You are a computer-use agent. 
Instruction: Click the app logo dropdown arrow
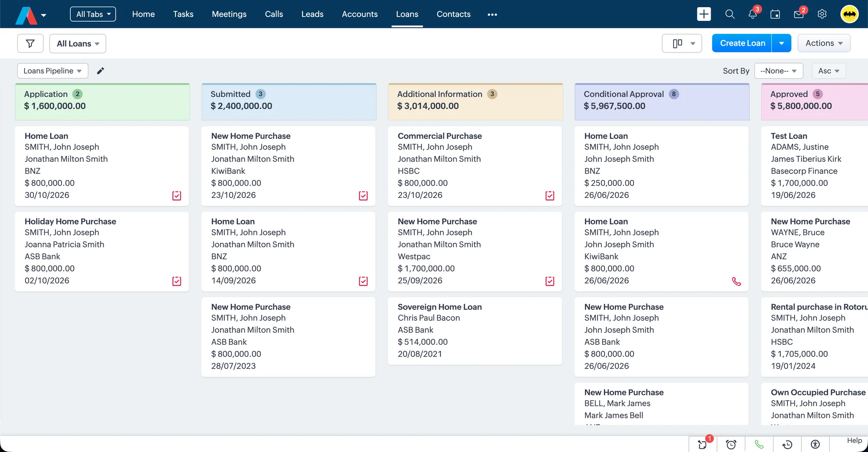pos(43,15)
